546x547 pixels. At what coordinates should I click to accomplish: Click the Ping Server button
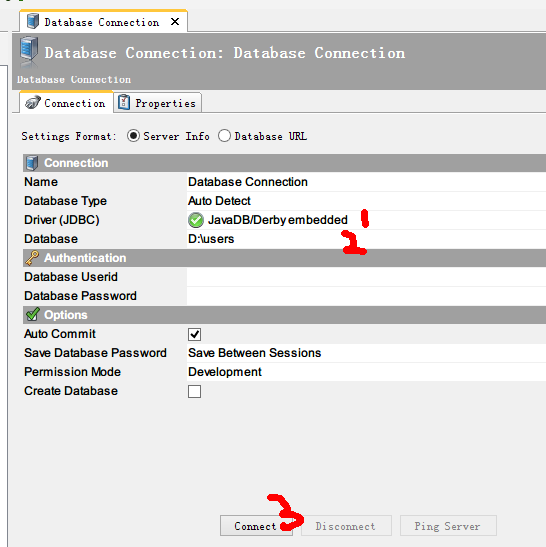(x=448, y=526)
